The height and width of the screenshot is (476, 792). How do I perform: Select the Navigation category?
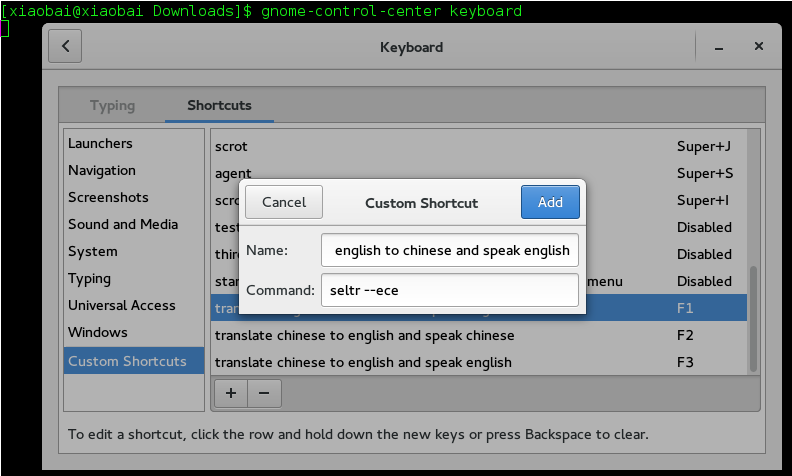[x=134, y=171]
